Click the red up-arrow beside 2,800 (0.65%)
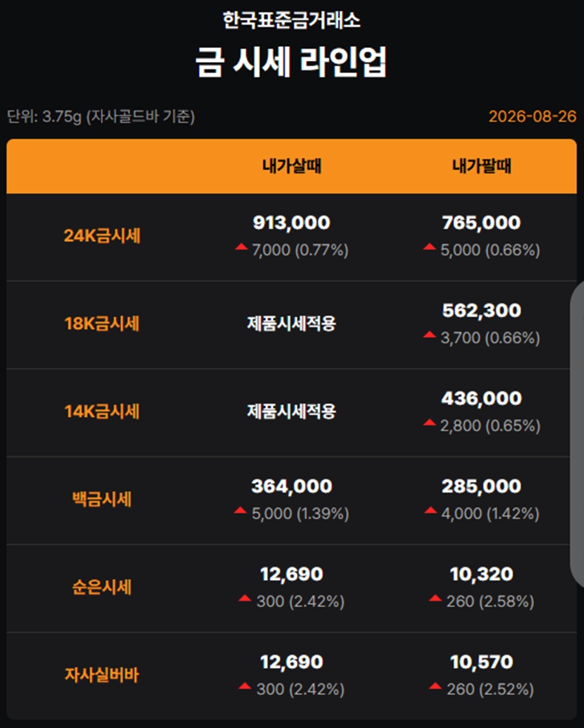584x728 pixels. pyautogui.click(x=429, y=423)
